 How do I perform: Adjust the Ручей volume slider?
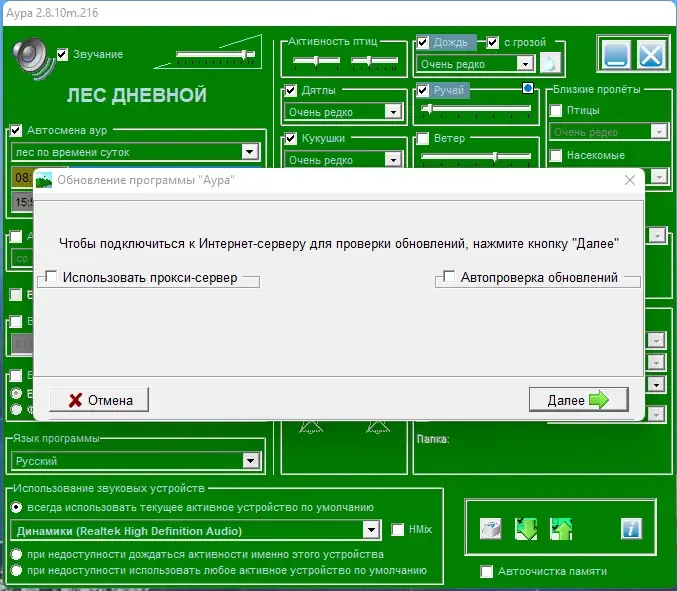pos(476,109)
